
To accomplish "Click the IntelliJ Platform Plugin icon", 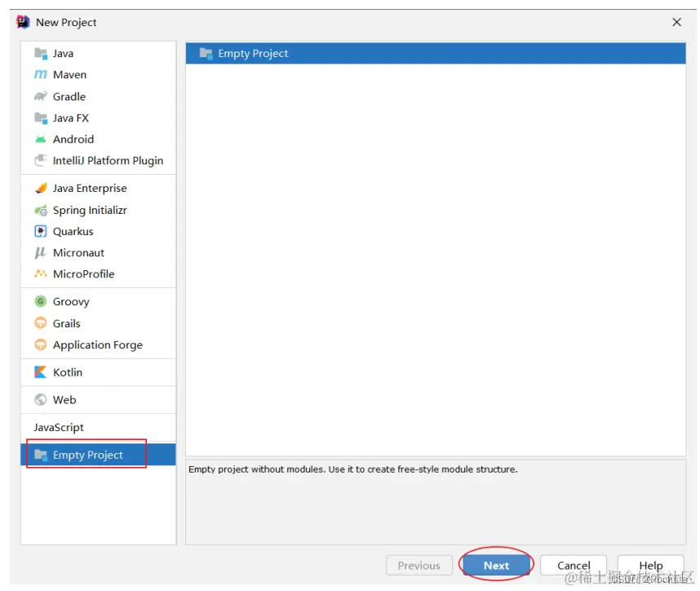I will [x=41, y=160].
